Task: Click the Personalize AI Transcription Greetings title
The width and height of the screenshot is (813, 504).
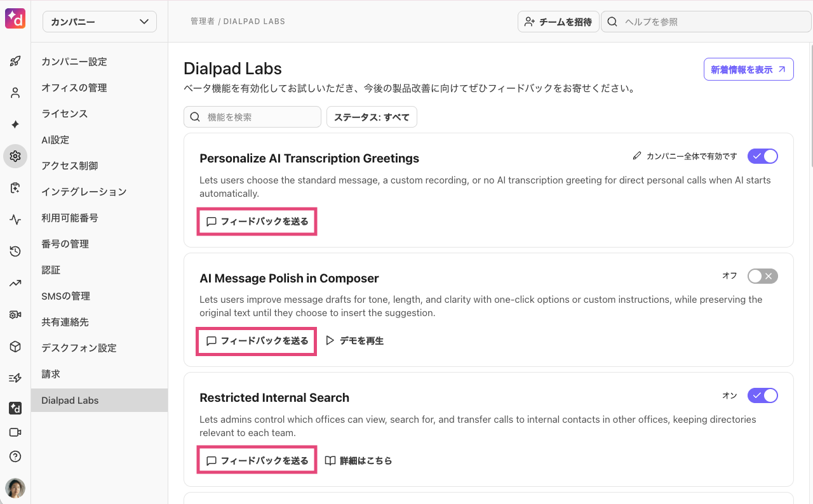Action: pos(309,159)
